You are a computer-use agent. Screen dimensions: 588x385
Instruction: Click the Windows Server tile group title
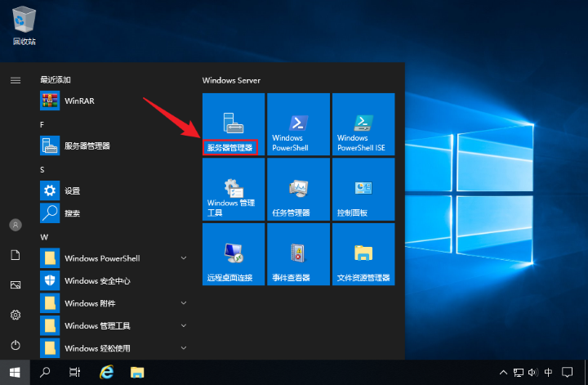pyautogui.click(x=231, y=80)
